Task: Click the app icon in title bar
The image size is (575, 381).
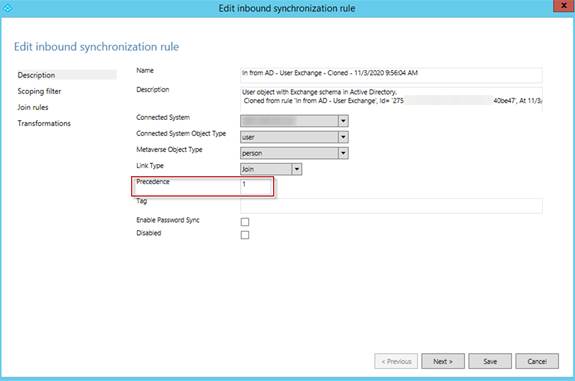Action: coord(7,7)
